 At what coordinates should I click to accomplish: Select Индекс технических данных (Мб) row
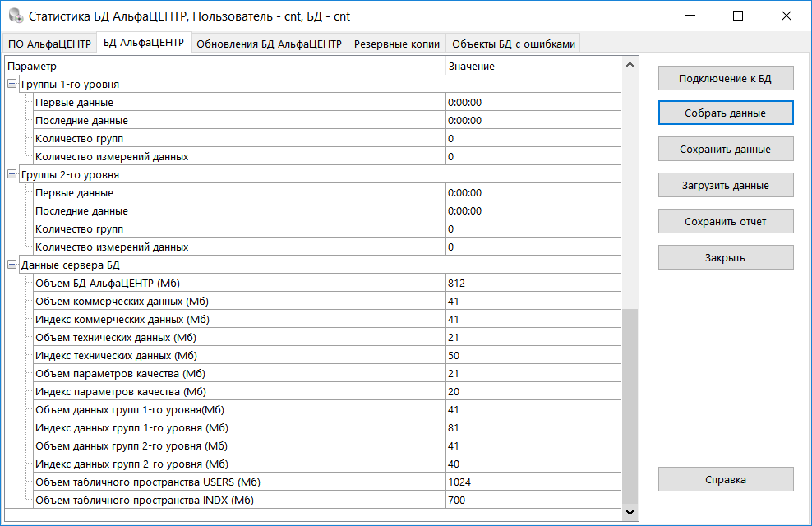327,356
